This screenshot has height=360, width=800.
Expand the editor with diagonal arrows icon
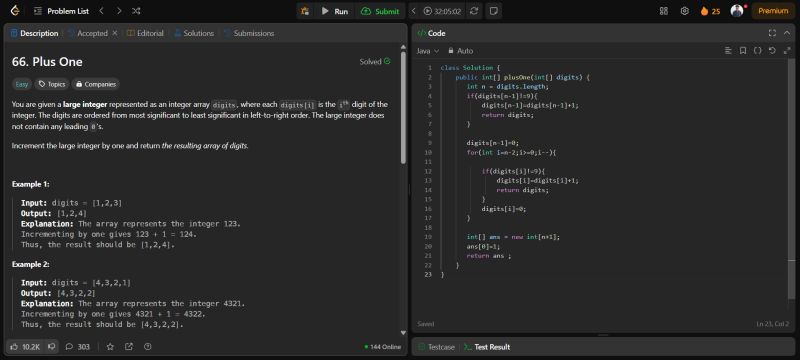click(x=786, y=50)
